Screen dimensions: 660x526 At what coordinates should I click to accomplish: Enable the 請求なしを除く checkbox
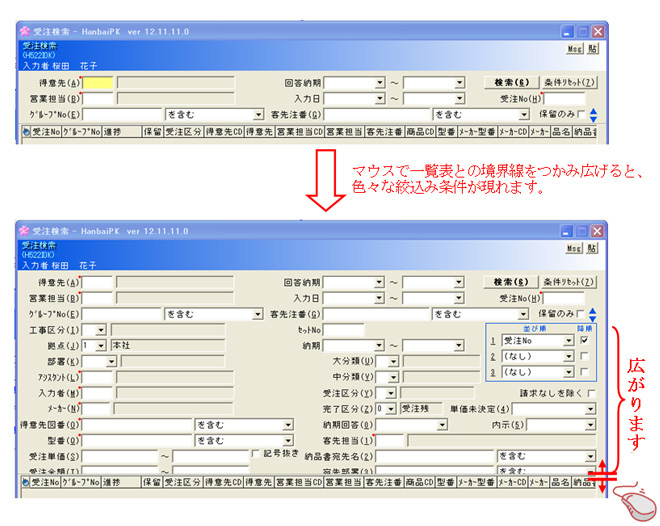tap(592, 394)
